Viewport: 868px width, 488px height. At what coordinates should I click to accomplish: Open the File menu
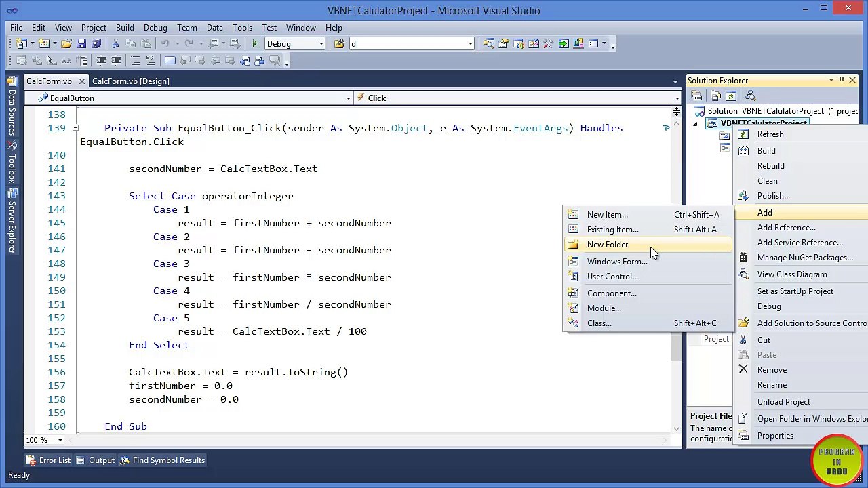(16, 28)
